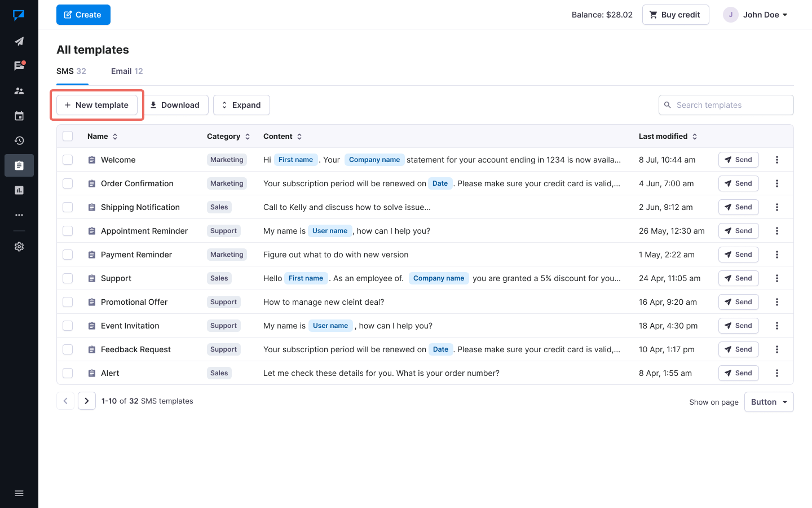Open the calendar icon in sidebar
The width and height of the screenshot is (812, 508).
(x=19, y=116)
